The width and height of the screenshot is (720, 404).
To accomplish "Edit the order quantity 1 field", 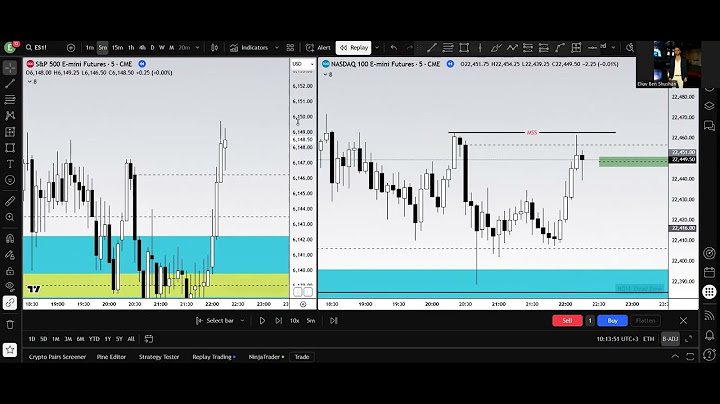I will pos(590,320).
